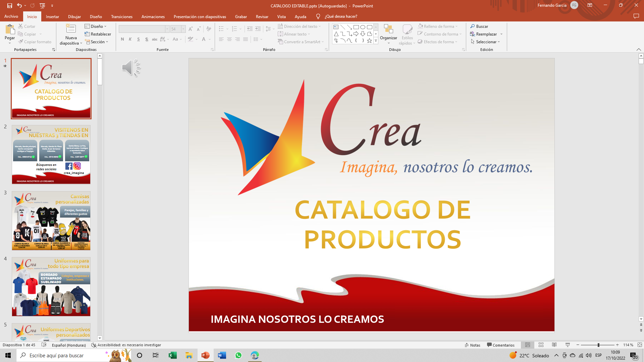644x362 pixels.
Task: Click the Notas button in the status bar
Action: click(x=473, y=345)
